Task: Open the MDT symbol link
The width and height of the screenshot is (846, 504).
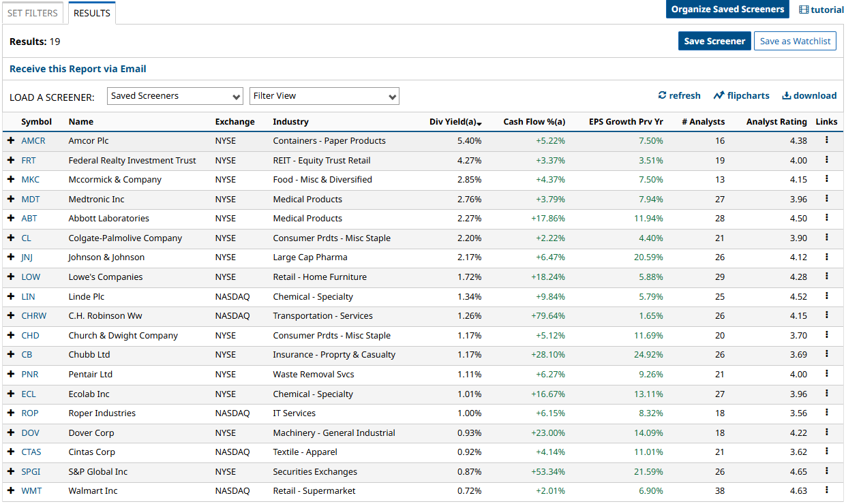Action: pyautogui.click(x=30, y=199)
